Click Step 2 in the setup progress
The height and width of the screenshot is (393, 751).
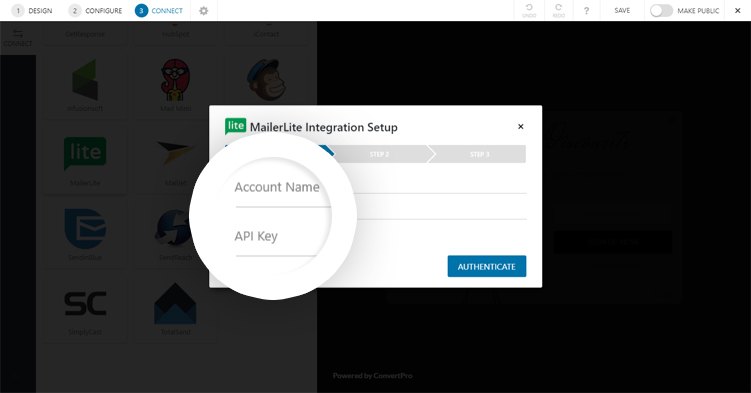click(379, 154)
